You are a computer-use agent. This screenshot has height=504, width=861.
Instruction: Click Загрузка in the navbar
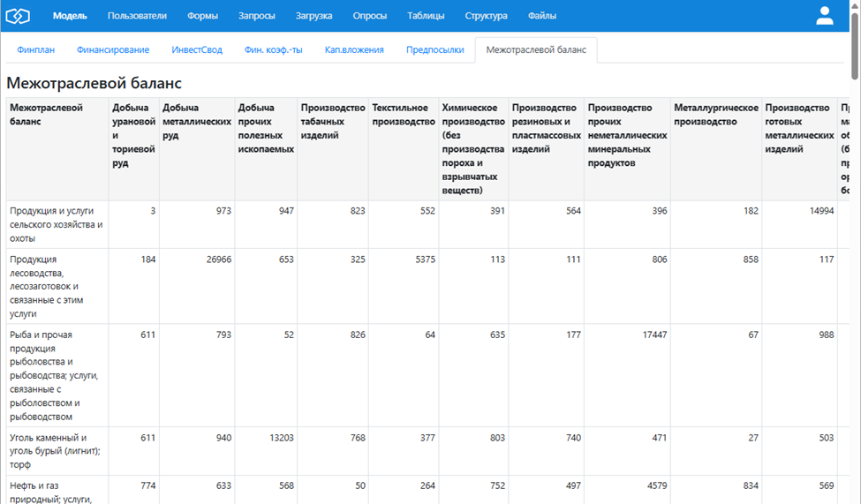point(313,16)
